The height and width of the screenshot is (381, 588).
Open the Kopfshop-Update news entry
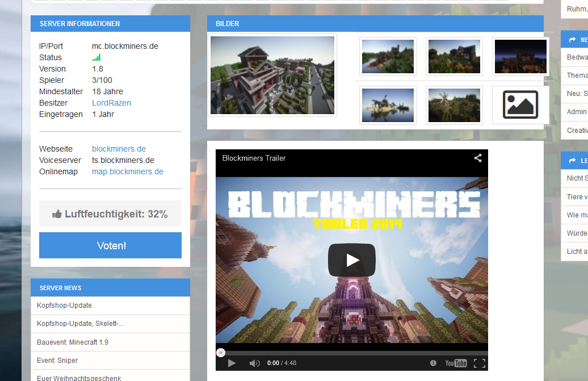[64, 305]
